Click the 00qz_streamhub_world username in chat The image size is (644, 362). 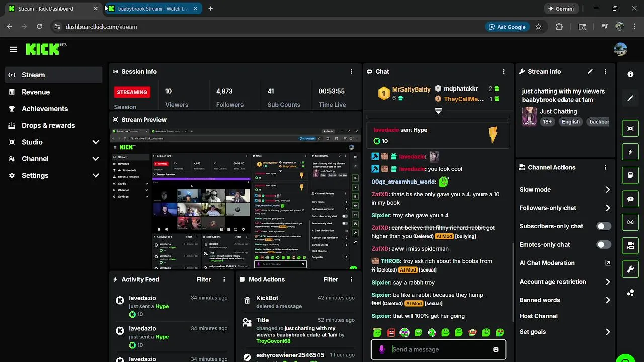(404, 182)
